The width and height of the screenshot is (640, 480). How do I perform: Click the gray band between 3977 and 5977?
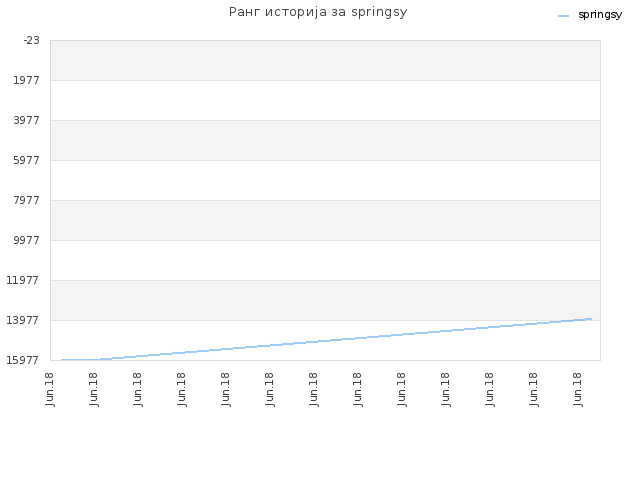pos(325,140)
